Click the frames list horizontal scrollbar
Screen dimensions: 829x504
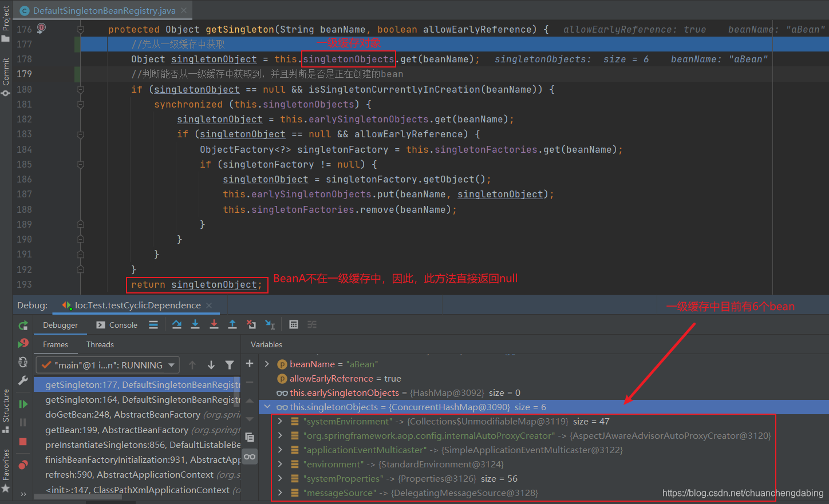78,497
